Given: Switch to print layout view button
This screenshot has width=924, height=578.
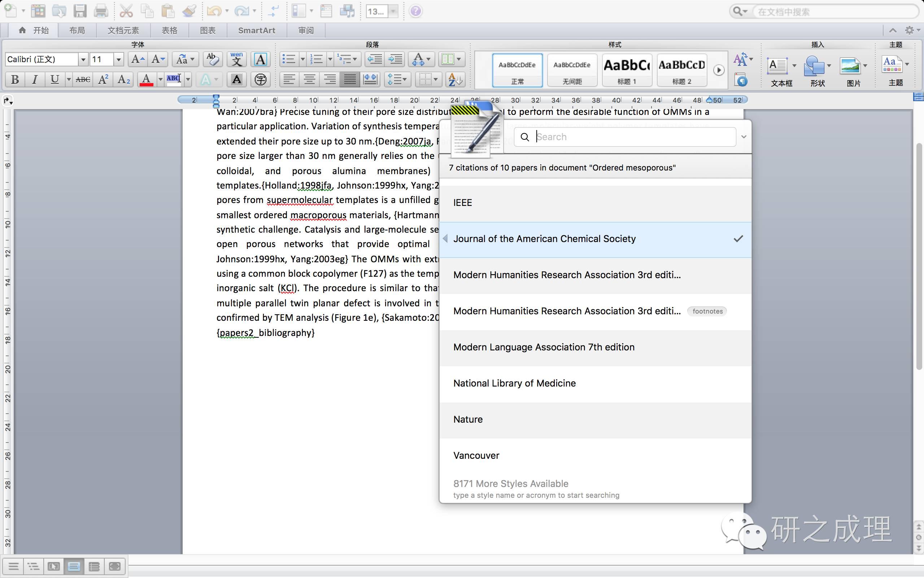Looking at the screenshot, I should pyautogui.click(x=74, y=566).
